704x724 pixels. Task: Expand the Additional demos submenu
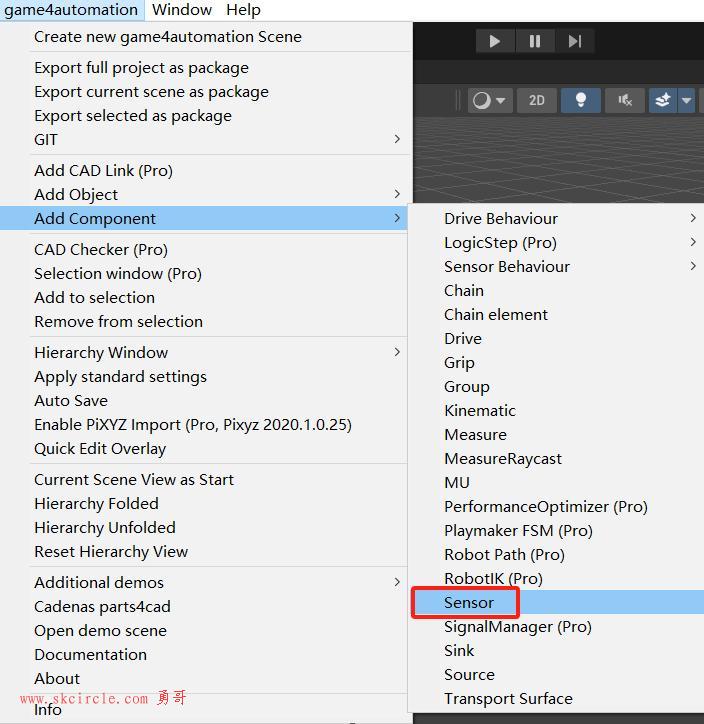pyautogui.click(x=204, y=583)
